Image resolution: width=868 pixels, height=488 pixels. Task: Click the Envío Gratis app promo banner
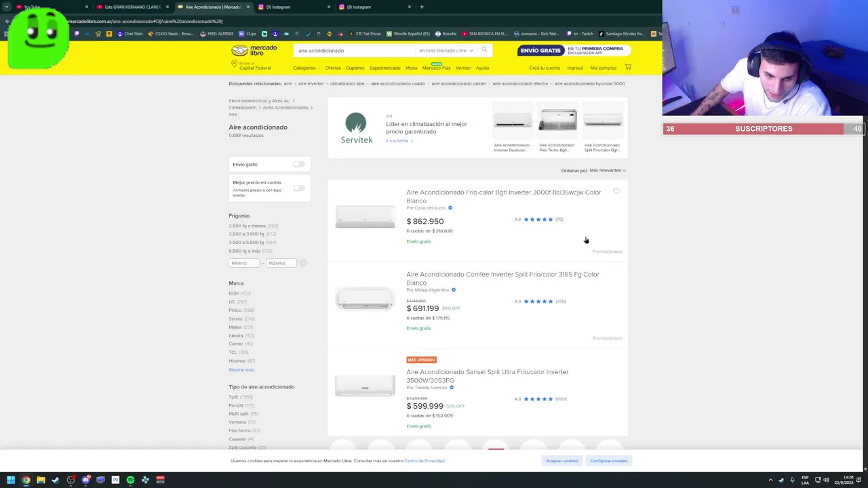tap(574, 50)
